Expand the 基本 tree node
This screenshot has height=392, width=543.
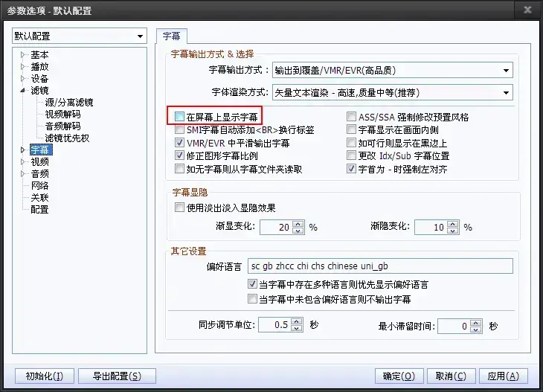22,55
